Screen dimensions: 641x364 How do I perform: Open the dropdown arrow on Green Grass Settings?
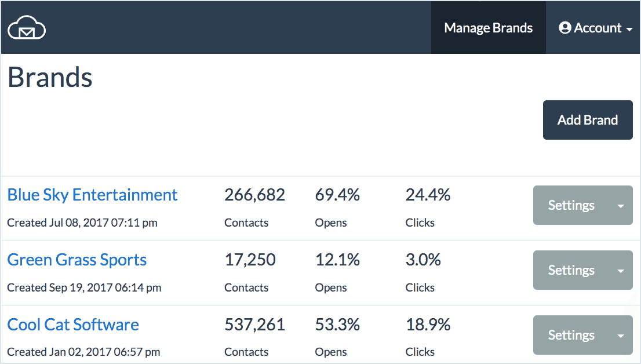(621, 271)
